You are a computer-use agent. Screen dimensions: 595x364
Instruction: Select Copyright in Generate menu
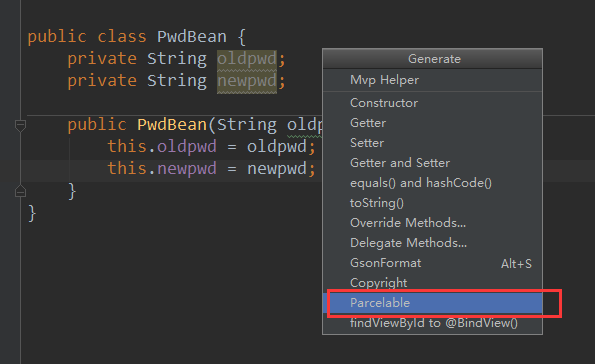(x=432, y=283)
